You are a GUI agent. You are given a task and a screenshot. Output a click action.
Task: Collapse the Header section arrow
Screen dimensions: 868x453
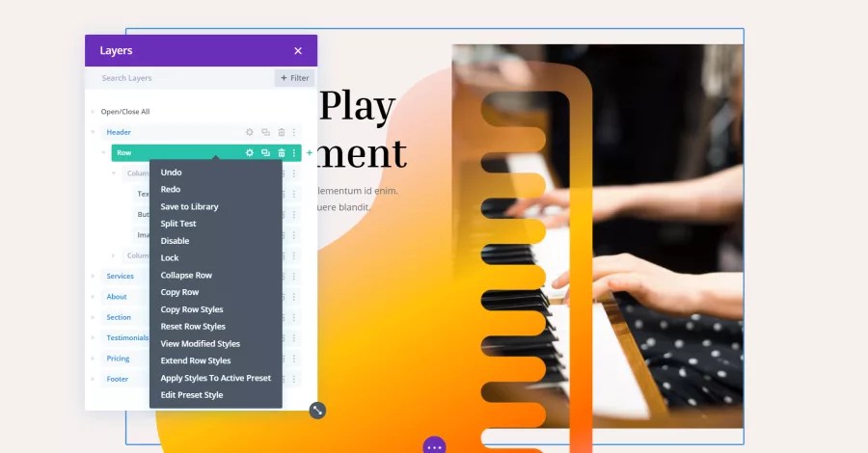(93, 132)
